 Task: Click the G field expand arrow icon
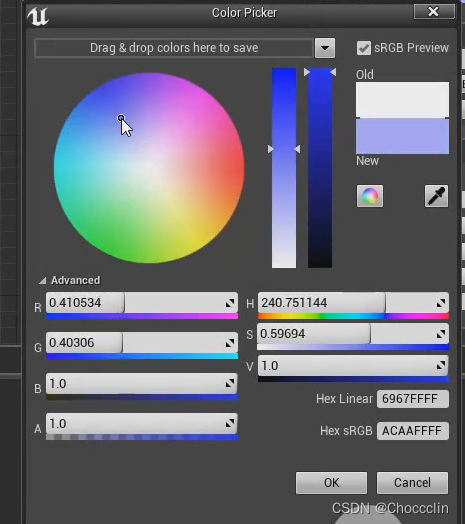230,343
